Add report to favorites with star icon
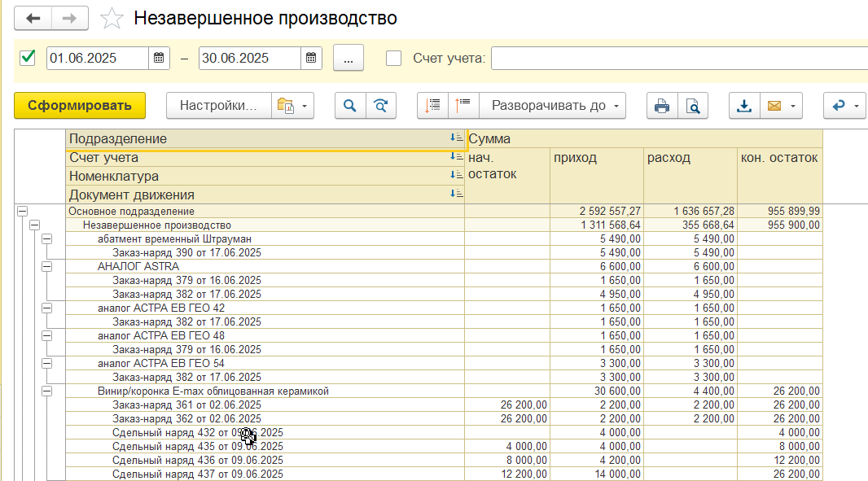Viewport: 868px width, 481px height. click(x=112, y=18)
